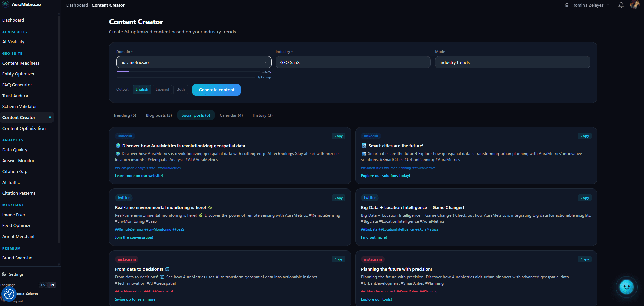Open the chat support smiley widget

[x=627, y=287]
